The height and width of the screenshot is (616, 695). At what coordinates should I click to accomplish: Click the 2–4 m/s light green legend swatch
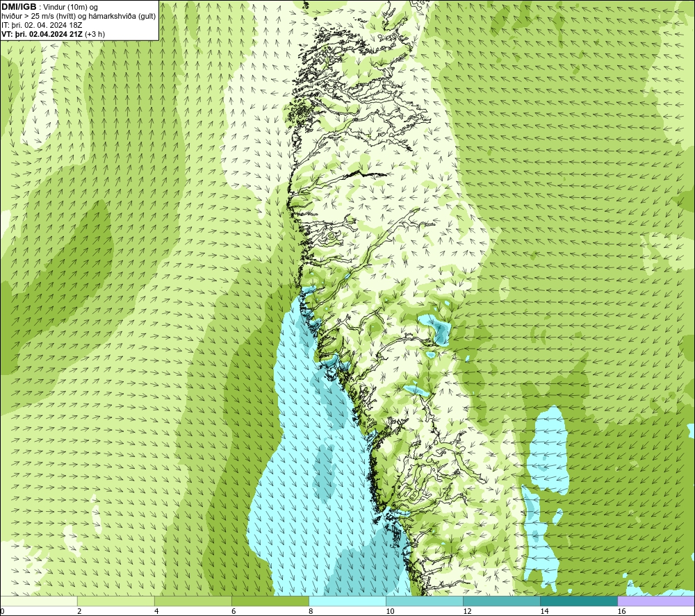(x=115, y=601)
